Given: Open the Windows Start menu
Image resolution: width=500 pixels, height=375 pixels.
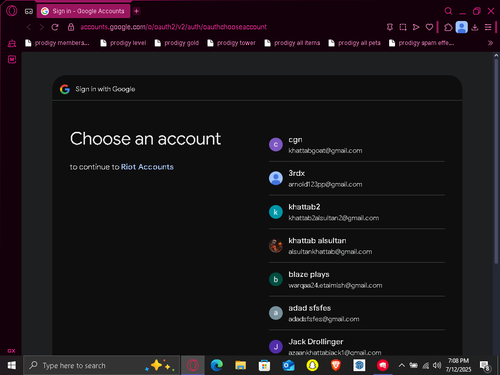Looking at the screenshot, I should point(12,365).
